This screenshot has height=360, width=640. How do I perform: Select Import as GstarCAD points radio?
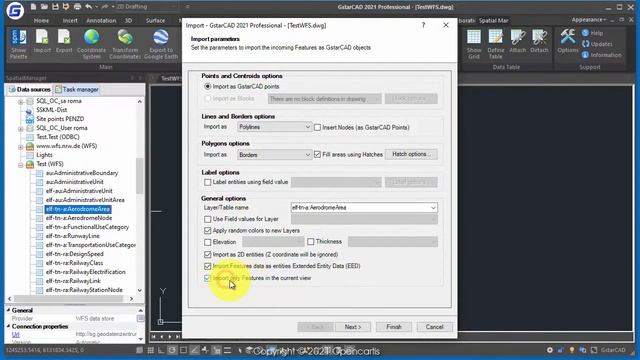point(207,87)
